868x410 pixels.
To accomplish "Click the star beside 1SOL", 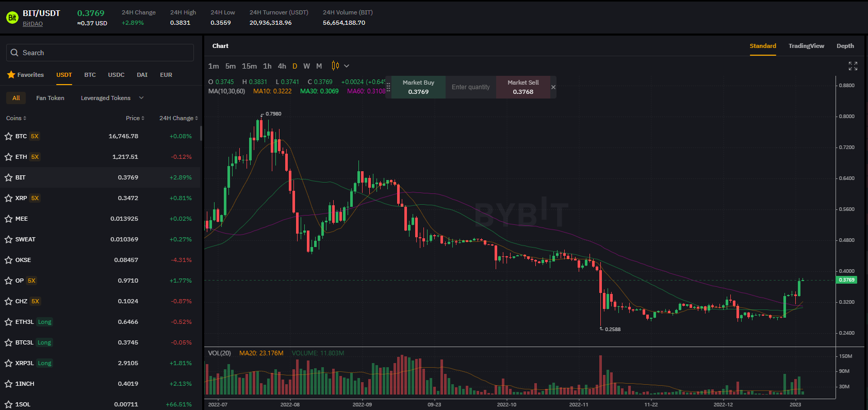I will [x=8, y=404].
